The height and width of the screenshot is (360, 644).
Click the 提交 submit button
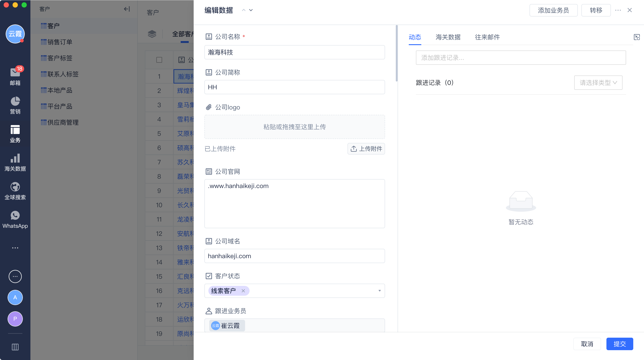click(x=619, y=344)
